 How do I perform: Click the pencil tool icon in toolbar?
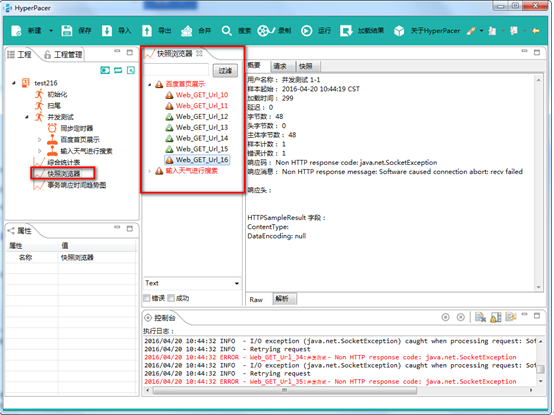[471, 31]
